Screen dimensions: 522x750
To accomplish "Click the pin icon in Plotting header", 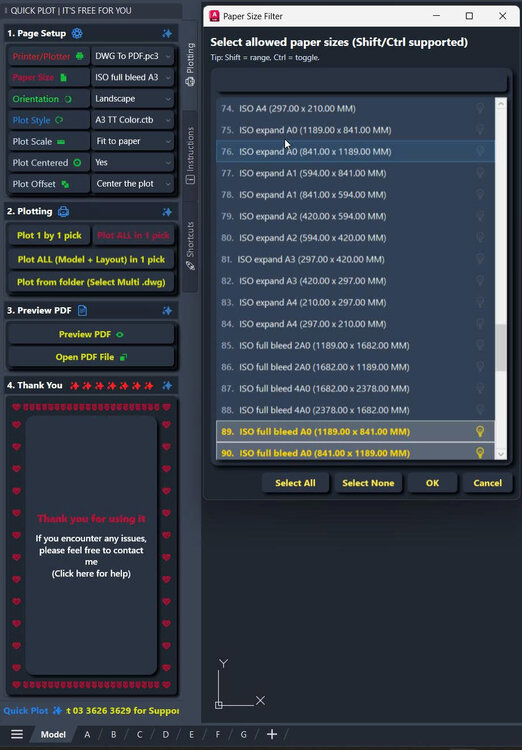I will (167, 212).
